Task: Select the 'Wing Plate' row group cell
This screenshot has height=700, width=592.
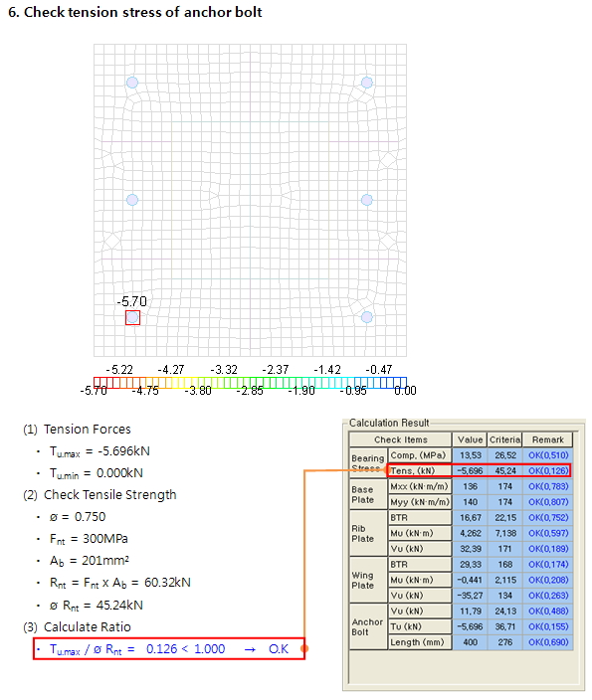Action: click(x=368, y=580)
